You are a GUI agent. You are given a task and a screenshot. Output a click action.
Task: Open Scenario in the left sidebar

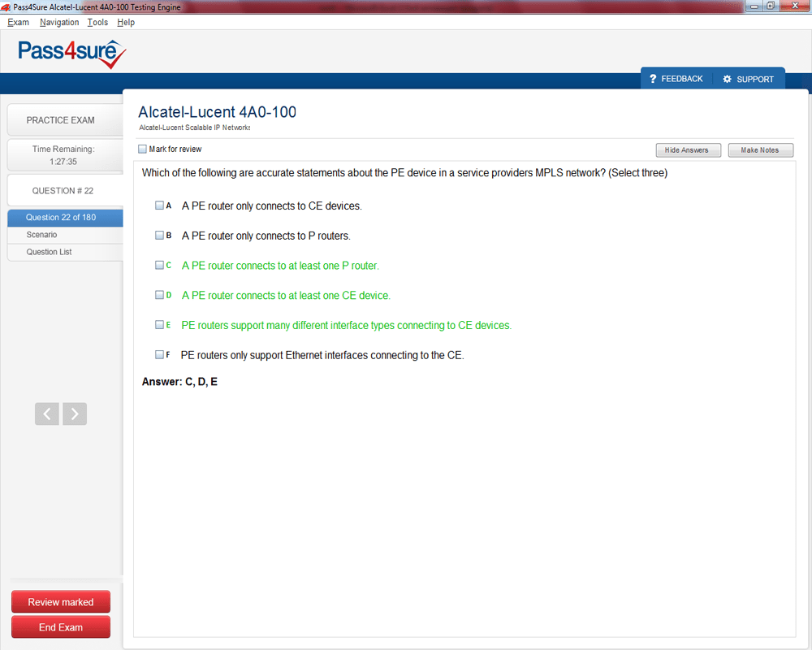41,235
